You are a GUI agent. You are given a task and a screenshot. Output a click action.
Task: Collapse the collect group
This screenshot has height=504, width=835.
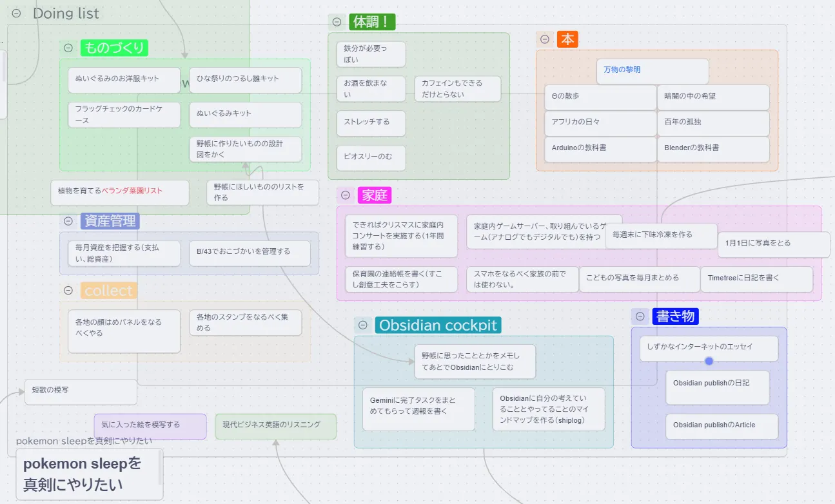(68, 291)
